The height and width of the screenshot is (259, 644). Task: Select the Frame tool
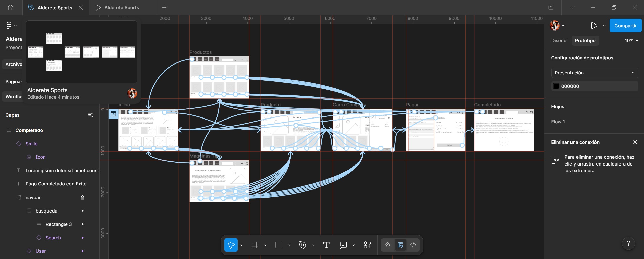click(x=255, y=245)
